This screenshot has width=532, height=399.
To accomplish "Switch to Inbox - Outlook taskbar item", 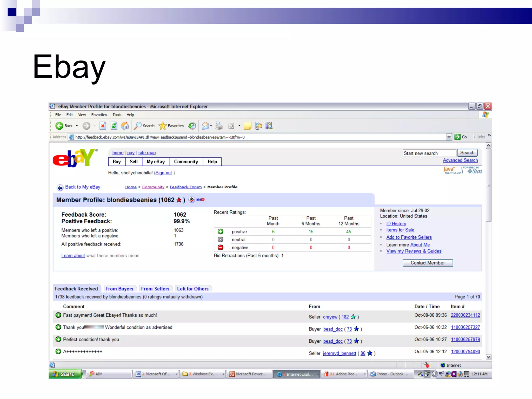I will tap(390, 374).
